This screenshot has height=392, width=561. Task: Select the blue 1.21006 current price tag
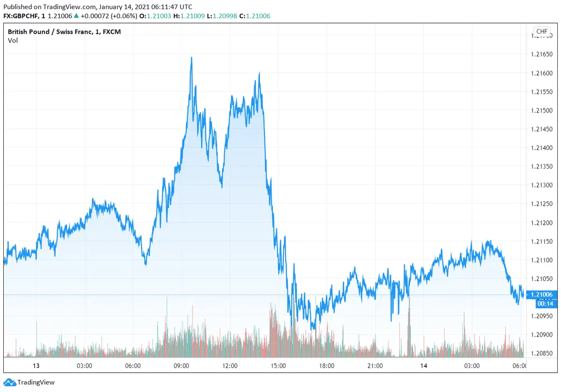pyautogui.click(x=542, y=294)
